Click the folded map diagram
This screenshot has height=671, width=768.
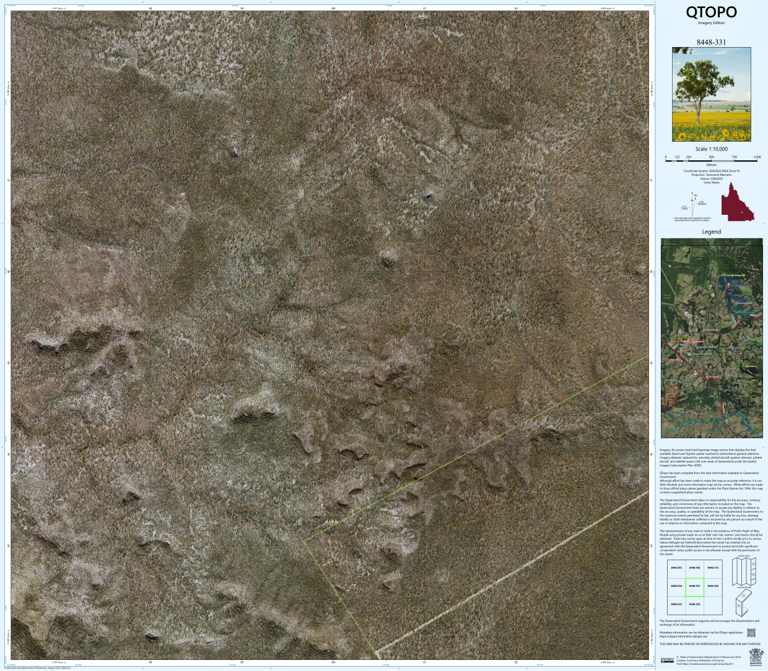(743, 602)
